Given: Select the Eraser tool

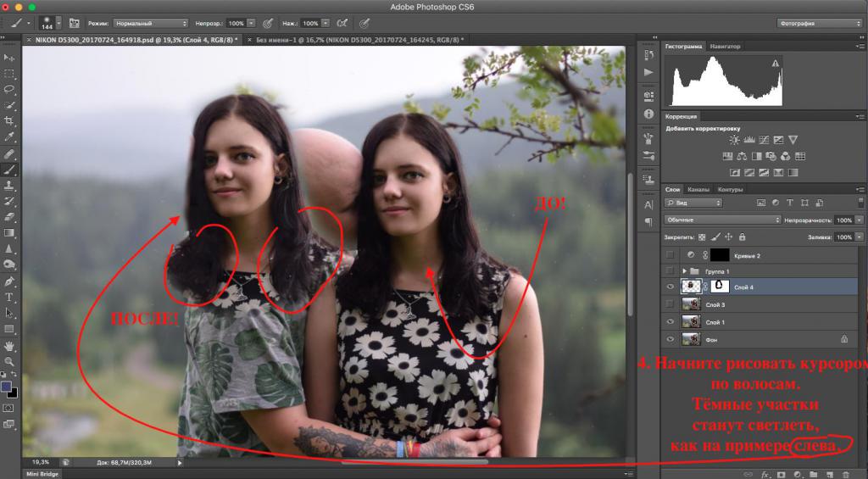Looking at the screenshot, I should pyautogui.click(x=8, y=217).
